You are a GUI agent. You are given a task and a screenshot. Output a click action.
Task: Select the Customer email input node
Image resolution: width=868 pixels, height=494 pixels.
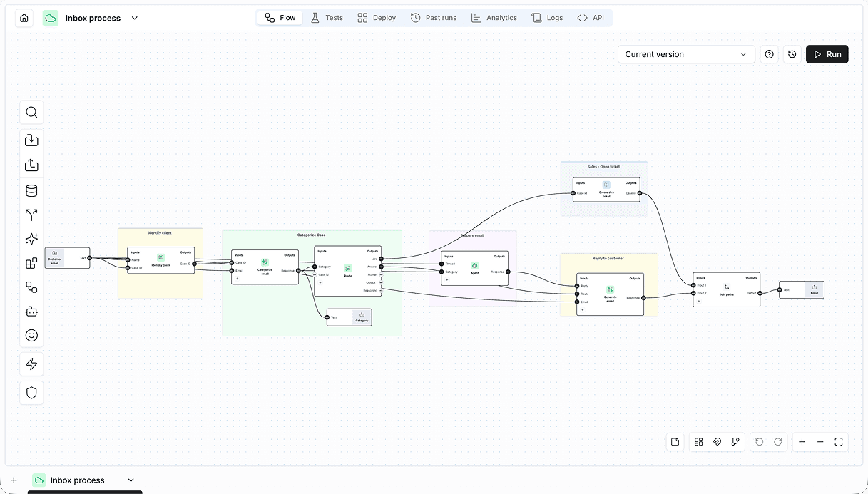67,258
